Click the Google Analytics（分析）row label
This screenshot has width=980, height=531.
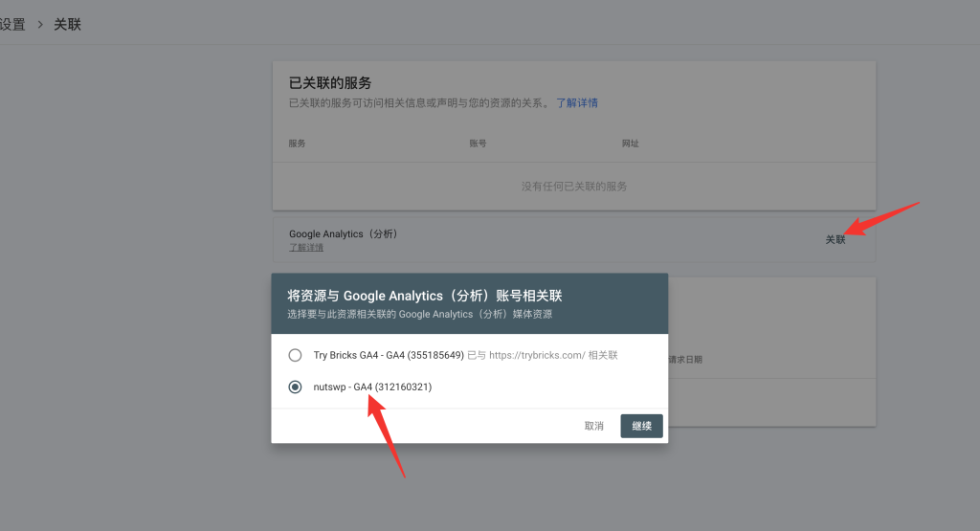pyautogui.click(x=344, y=233)
